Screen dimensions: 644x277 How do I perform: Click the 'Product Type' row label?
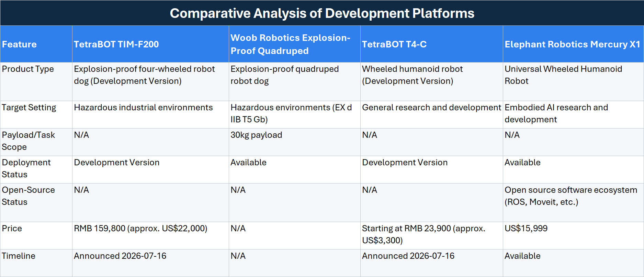point(36,81)
